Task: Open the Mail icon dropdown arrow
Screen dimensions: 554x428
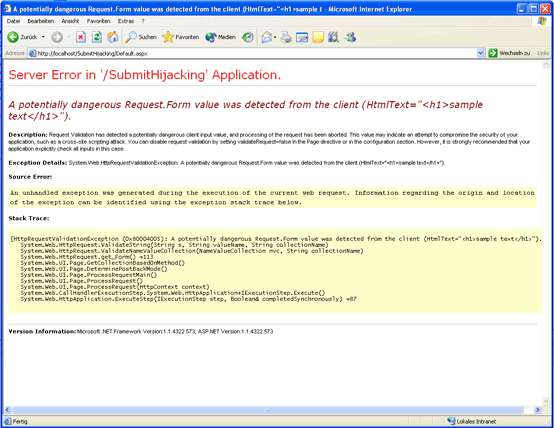Action: point(275,37)
